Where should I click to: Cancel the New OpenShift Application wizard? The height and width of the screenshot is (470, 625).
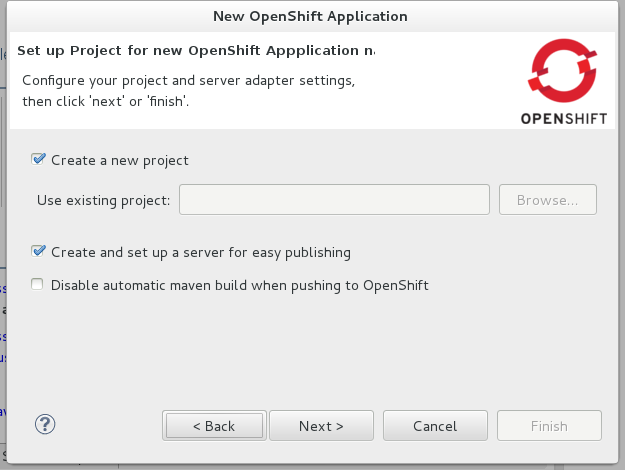(435, 426)
